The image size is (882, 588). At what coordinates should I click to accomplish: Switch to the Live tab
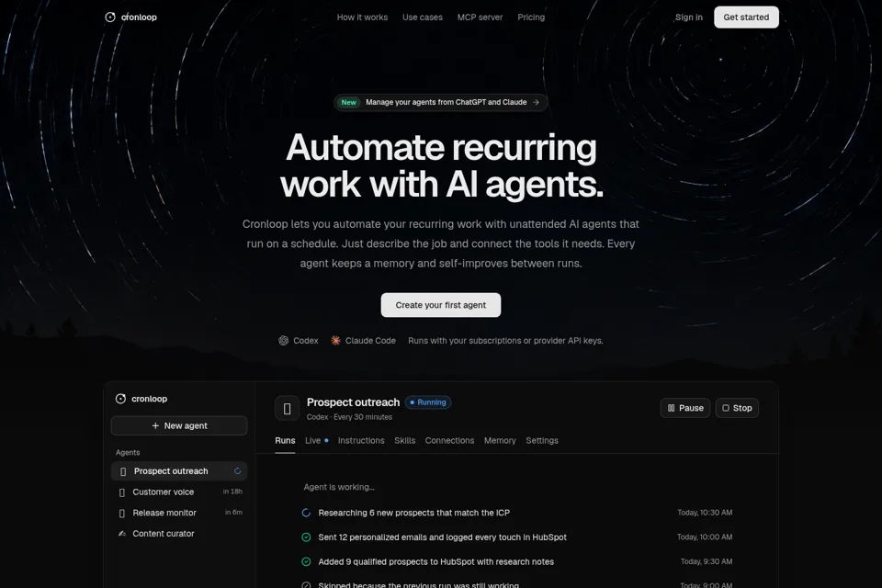click(317, 441)
